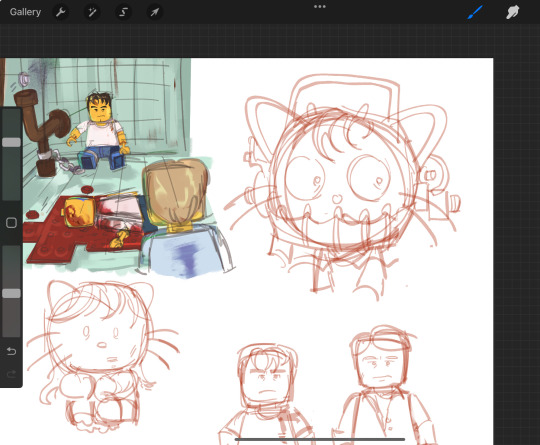Select the Brush tool
This screenshot has height=445, width=540.
475,12
